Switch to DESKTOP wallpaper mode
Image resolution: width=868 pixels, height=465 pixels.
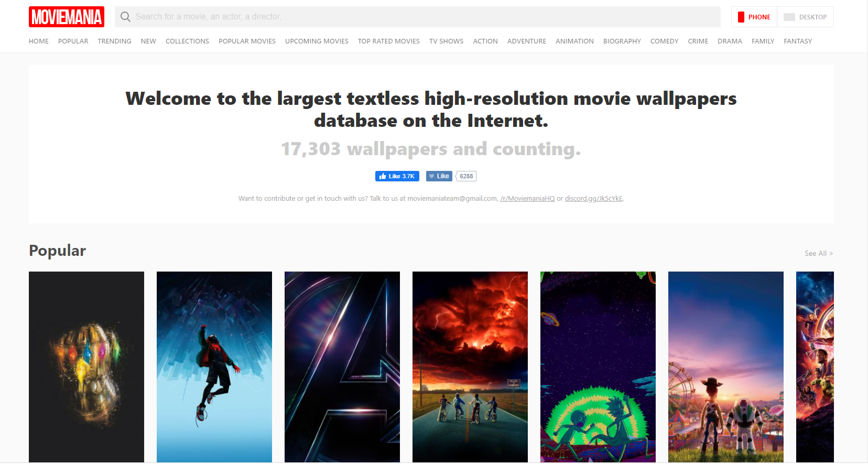[805, 17]
